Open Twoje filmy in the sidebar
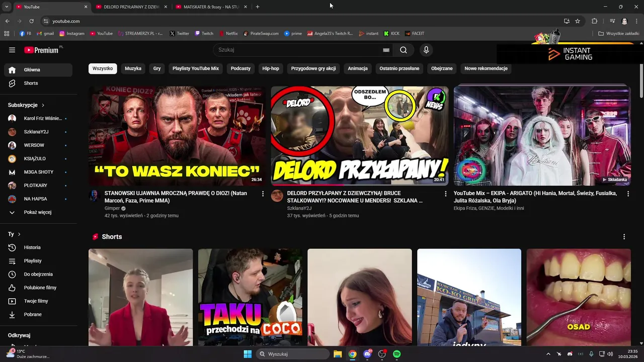 tap(38, 301)
